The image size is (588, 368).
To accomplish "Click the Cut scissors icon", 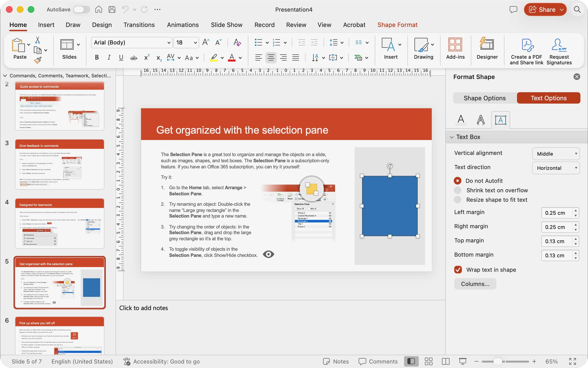I will (x=37, y=40).
